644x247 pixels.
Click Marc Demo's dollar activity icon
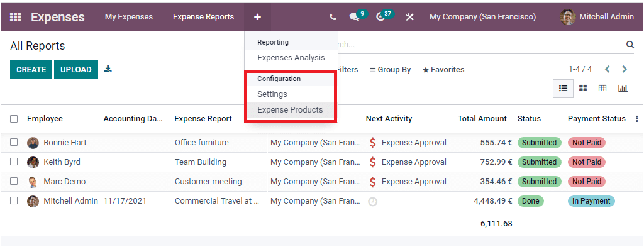point(372,182)
